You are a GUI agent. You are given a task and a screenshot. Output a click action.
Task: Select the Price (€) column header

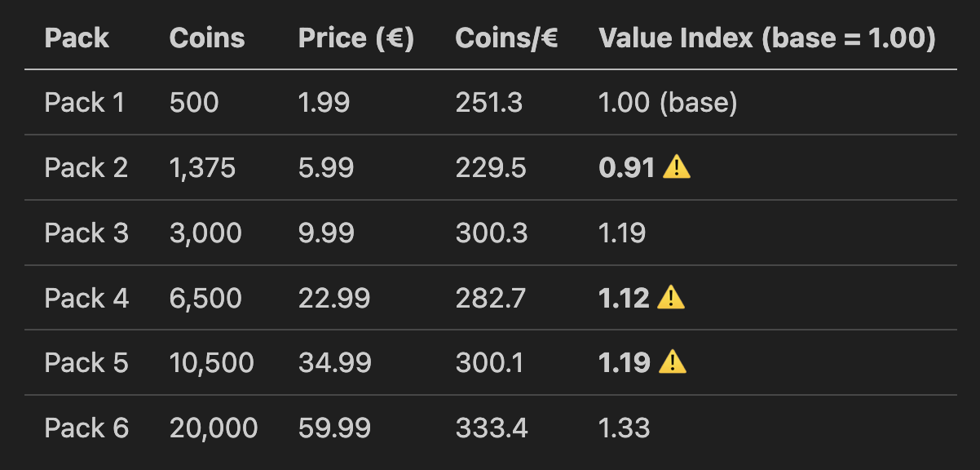tap(356, 38)
